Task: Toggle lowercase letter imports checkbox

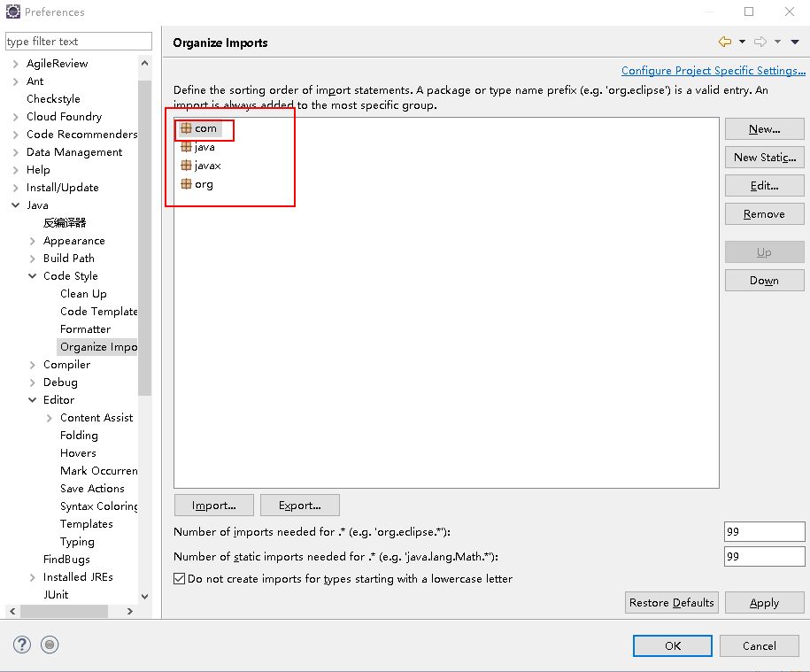Action: pyautogui.click(x=179, y=578)
